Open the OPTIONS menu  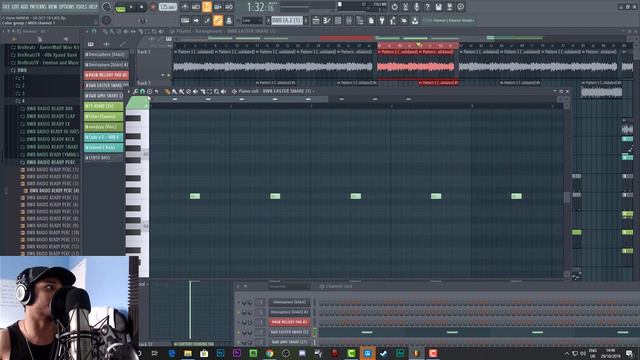pos(67,7)
